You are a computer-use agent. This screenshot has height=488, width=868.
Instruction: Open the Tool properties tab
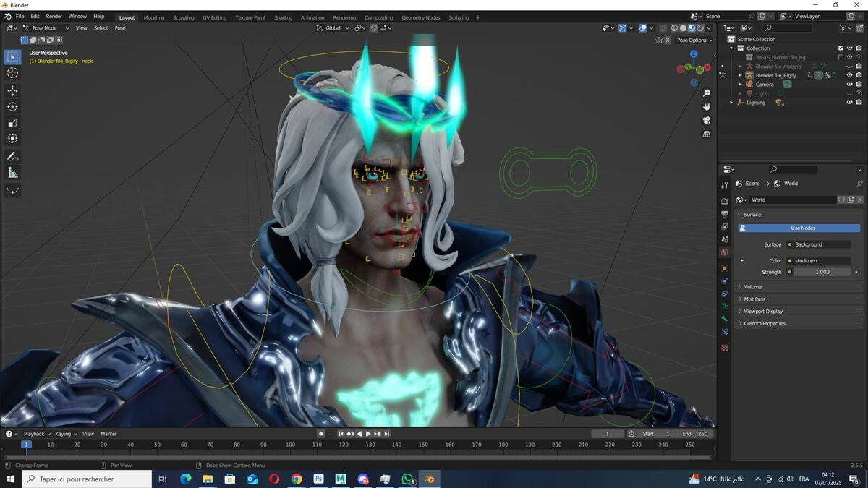725,185
